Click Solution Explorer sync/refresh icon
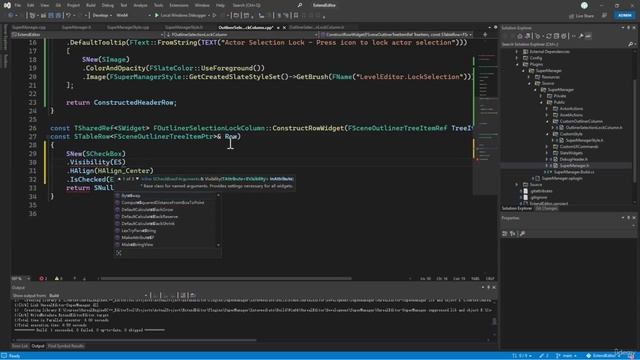This screenshot has height=360, width=640. (x=549, y=36)
